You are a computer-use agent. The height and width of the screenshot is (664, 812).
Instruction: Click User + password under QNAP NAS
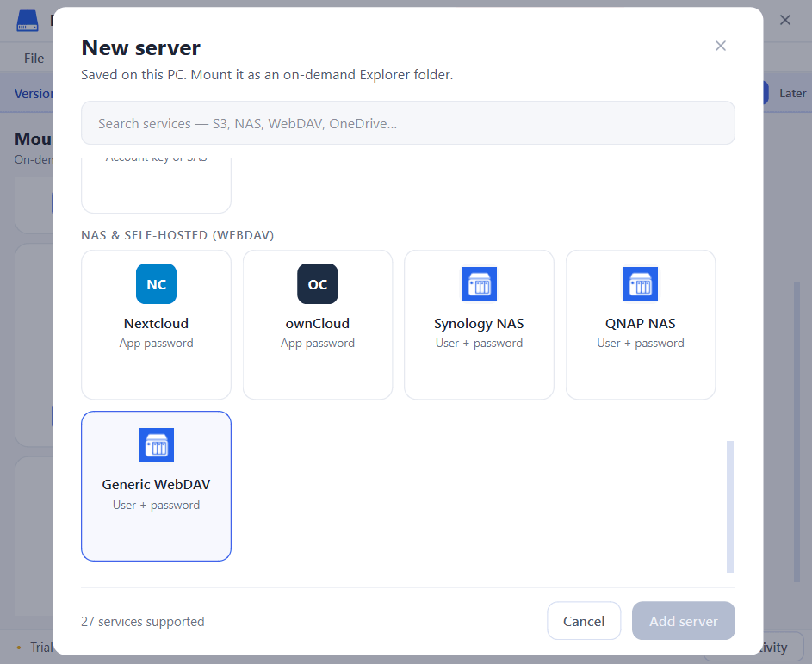(641, 343)
